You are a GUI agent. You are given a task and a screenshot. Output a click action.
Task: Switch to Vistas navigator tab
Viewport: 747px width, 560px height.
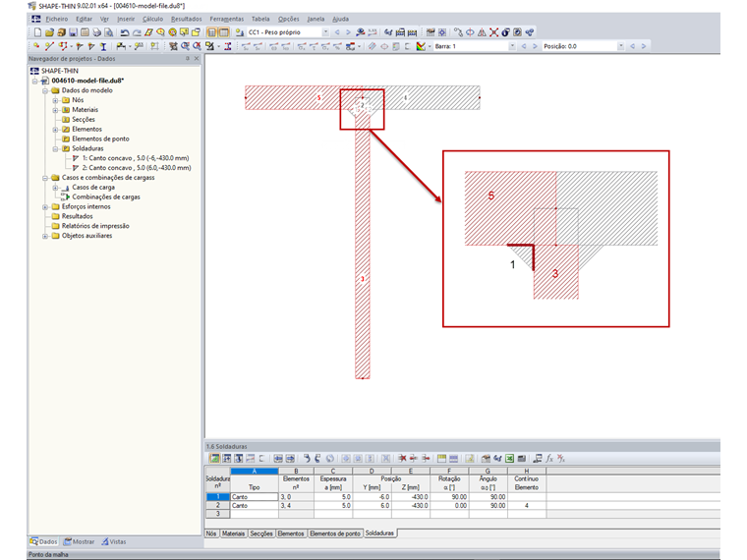point(113,542)
